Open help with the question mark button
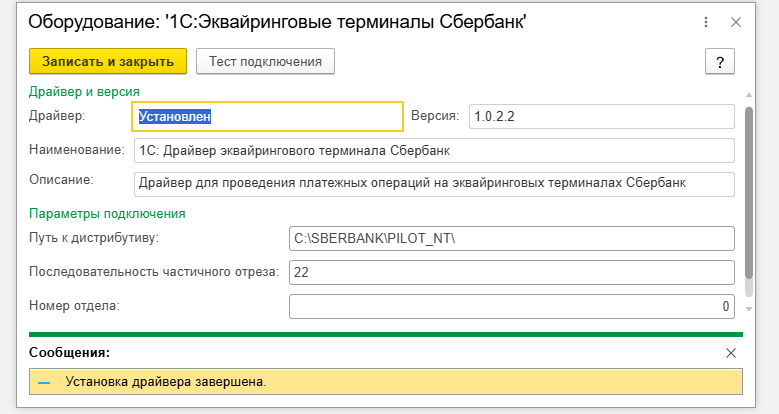Viewport: 779px width, 414px height. coord(720,62)
